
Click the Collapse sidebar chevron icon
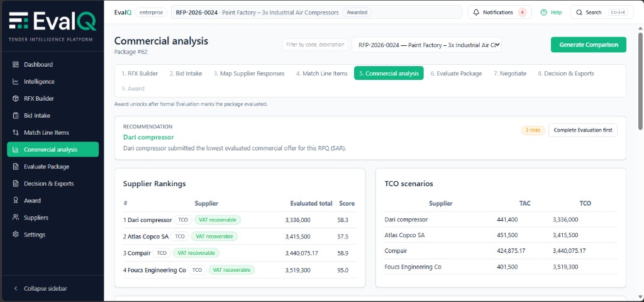16,288
